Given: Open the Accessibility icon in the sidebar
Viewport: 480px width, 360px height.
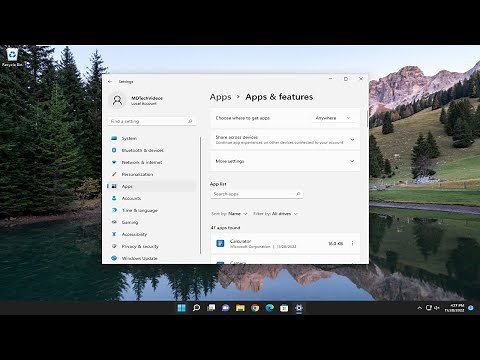Looking at the screenshot, I should pyautogui.click(x=114, y=234).
